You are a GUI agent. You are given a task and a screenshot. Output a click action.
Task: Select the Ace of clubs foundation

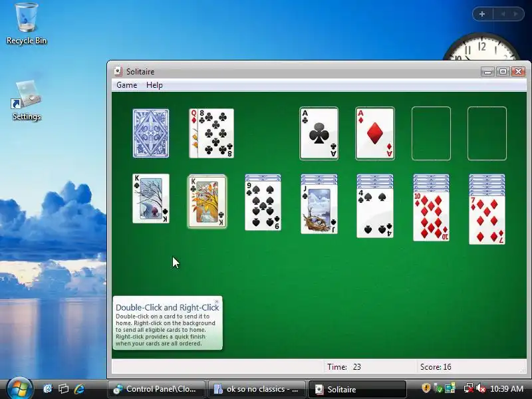point(319,134)
